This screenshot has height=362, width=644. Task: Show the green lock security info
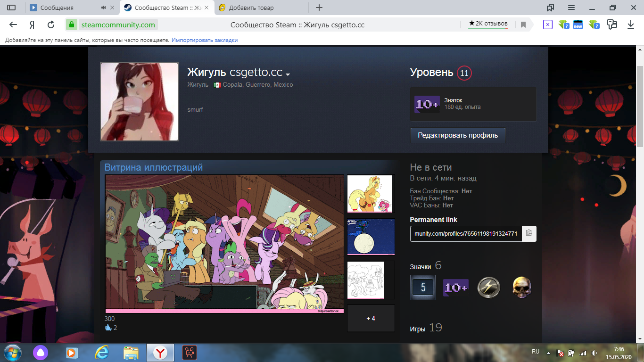(x=71, y=25)
